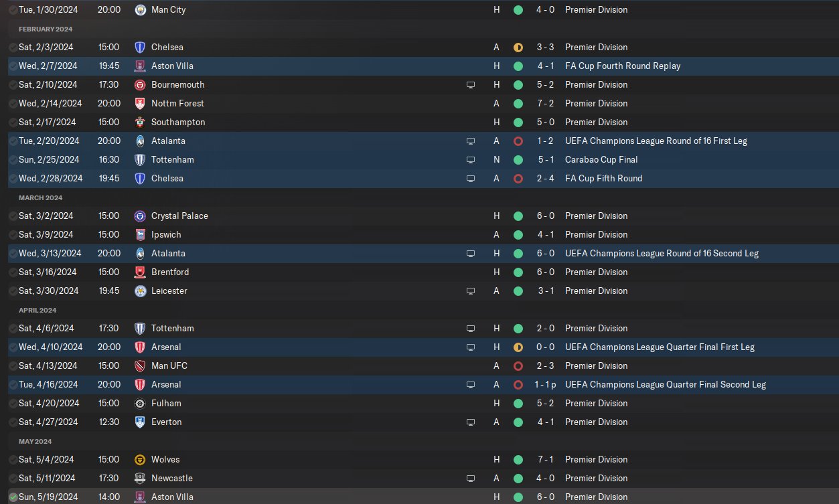Viewport: 839px width, 504px height.
Task: Click the draw indicator on Chelsea 3-3 result
Action: pos(518,48)
